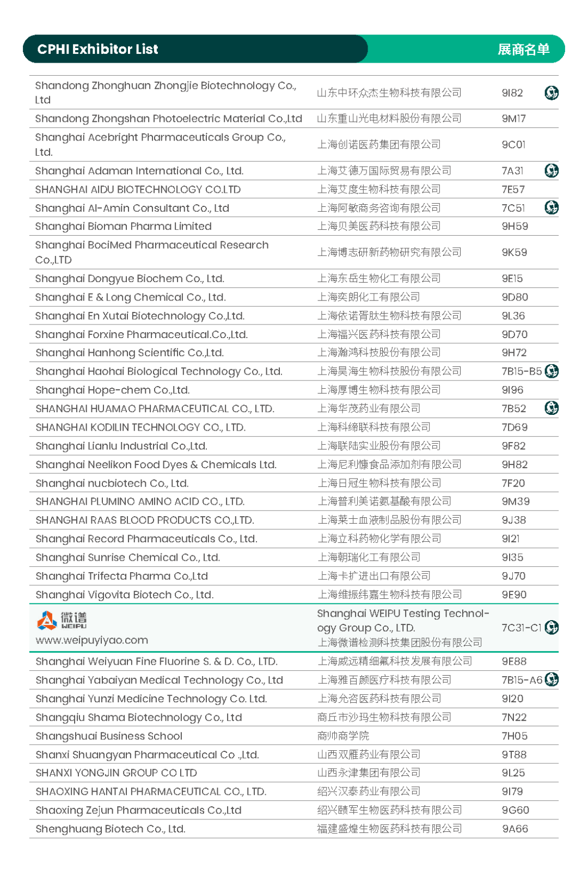Select Shanghai E & Long Chemical Co., Ltd.
This screenshot has width=588, height=882.
(x=130, y=297)
